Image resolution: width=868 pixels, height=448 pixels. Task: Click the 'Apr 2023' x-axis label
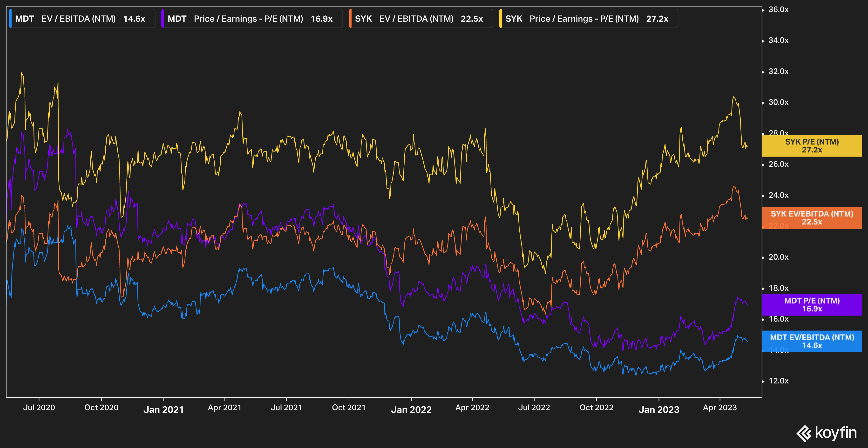[x=720, y=408]
